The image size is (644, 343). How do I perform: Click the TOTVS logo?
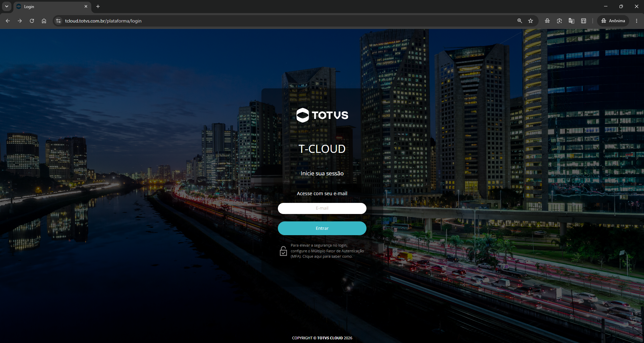click(x=322, y=115)
